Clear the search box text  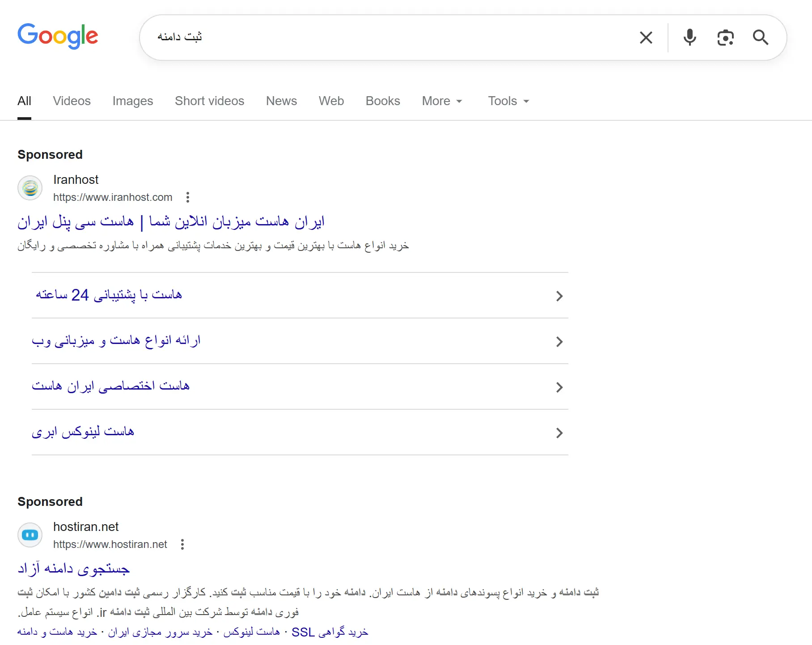646,38
